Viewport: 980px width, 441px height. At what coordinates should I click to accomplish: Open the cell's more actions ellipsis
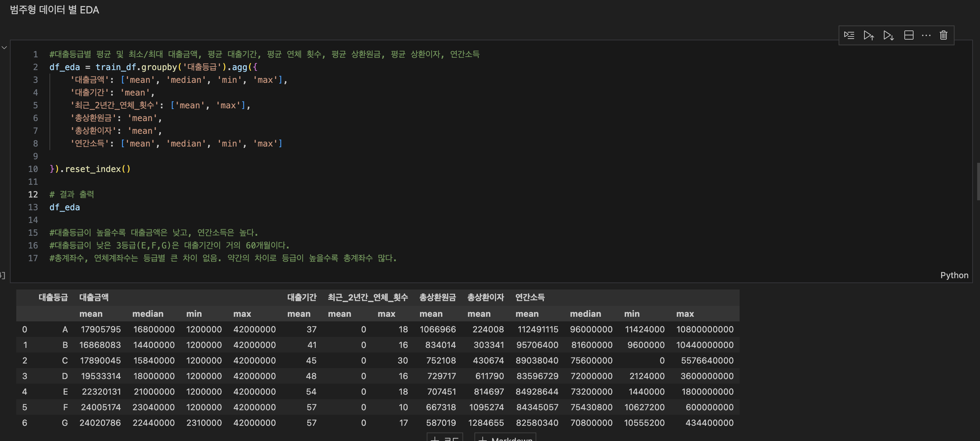click(x=926, y=35)
